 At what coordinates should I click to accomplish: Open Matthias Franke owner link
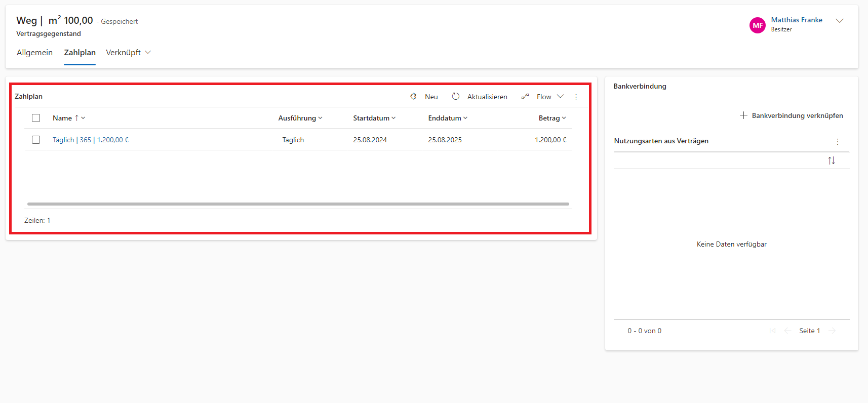tap(796, 20)
